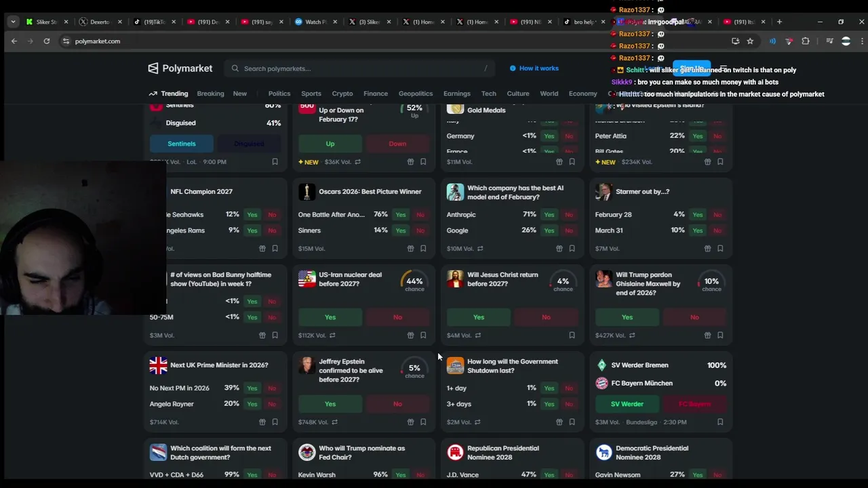Select Sentinels outcome button
The image size is (868, 488).
(x=181, y=144)
